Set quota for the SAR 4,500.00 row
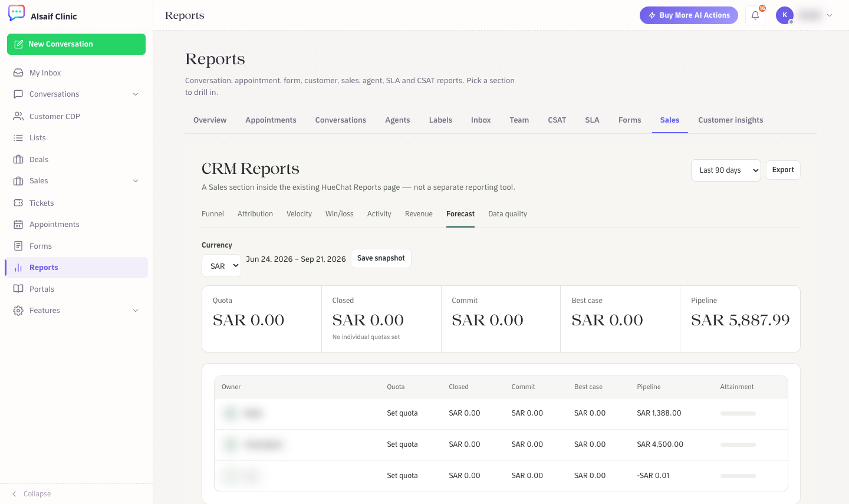Screen dimensions: 849x504 pos(402,444)
